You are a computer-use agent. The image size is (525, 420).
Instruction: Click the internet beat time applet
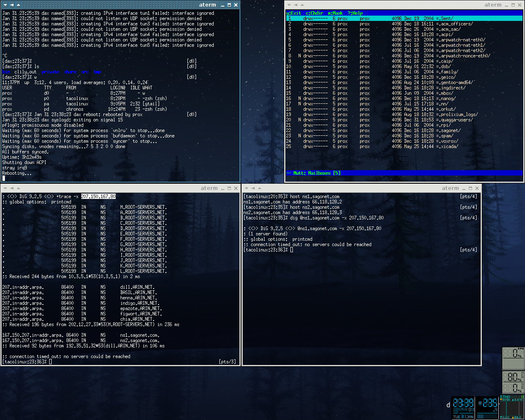[x=487, y=408]
